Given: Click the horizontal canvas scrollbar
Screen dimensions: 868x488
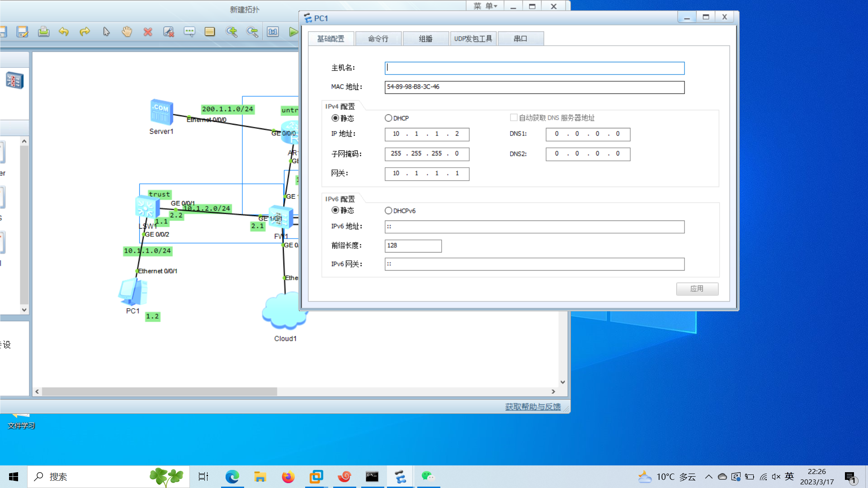Looking at the screenshot, I should (159, 392).
